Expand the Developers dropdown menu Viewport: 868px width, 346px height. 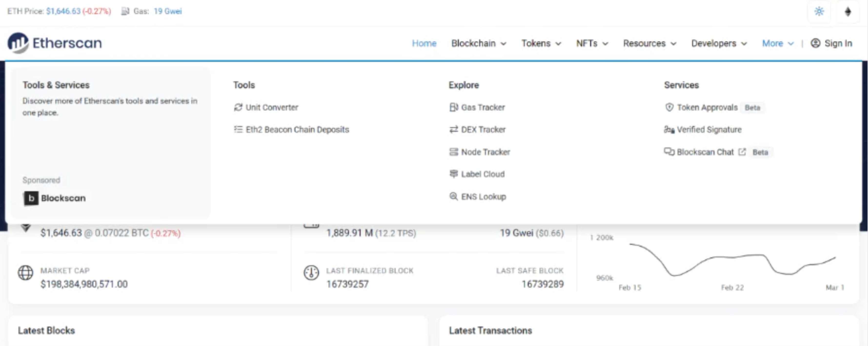pyautogui.click(x=719, y=43)
